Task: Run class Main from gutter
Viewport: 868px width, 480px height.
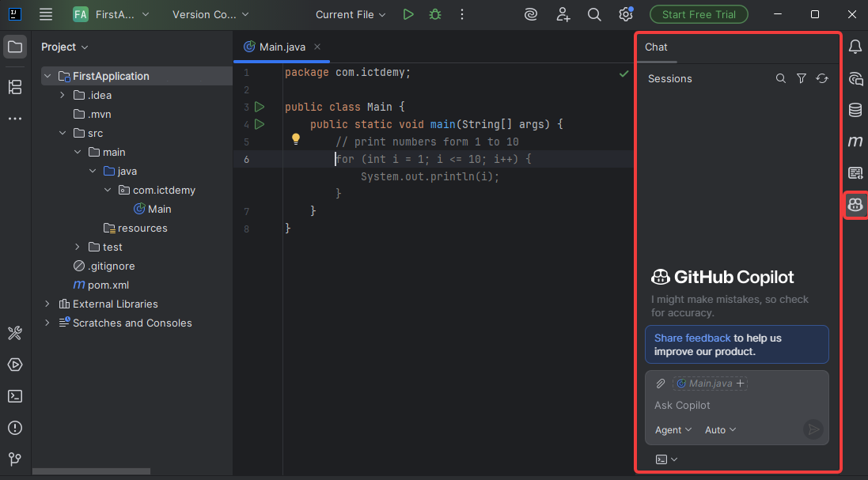Action: [259, 107]
